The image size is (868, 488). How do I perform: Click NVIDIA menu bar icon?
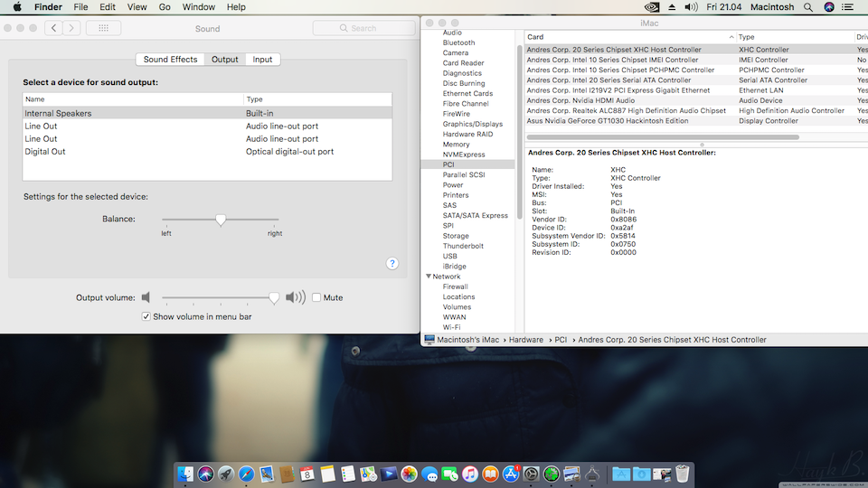(x=652, y=7)
